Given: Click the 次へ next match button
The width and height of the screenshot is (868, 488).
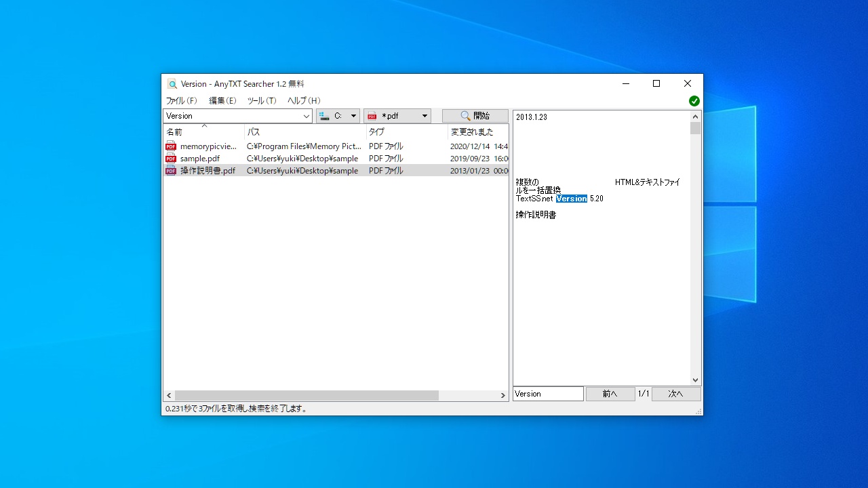Looking at the screenshot, I should [676, 394].
